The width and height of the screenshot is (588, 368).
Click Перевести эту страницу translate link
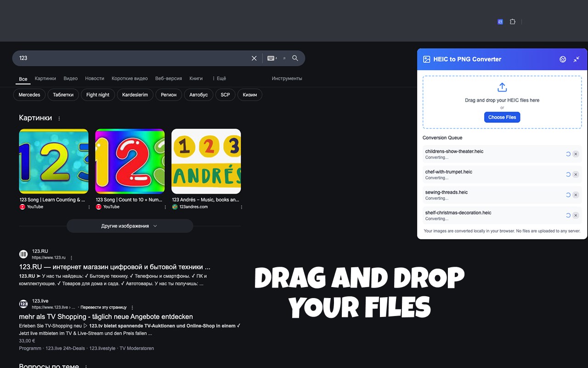pos(103,307)
